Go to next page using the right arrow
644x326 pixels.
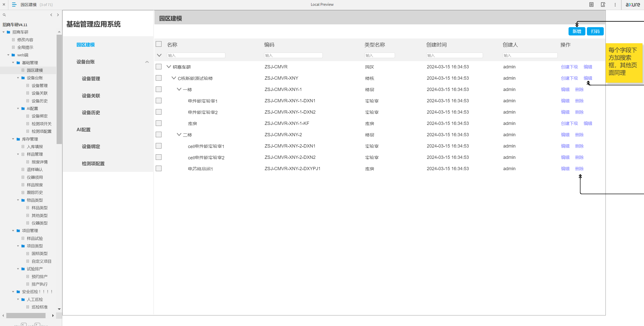pyautogui.click(x=58, y=15)
